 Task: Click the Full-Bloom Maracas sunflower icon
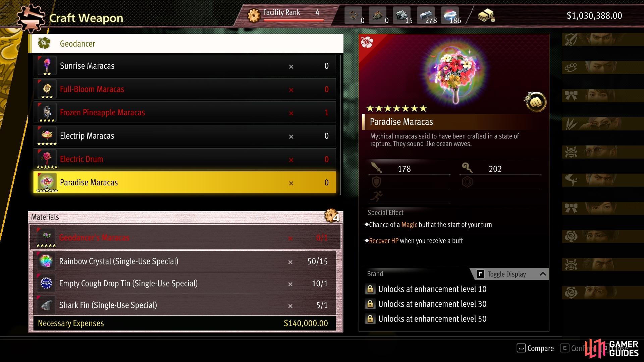pos(47,89)
